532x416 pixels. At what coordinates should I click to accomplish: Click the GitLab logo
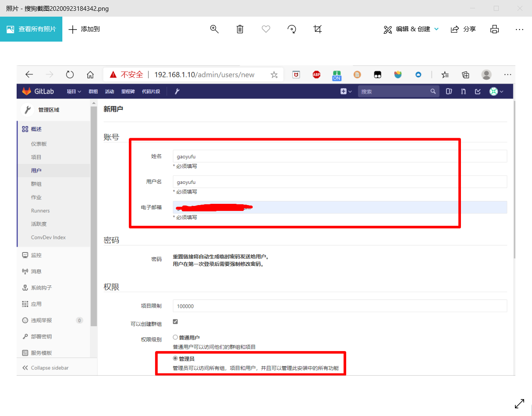click(x=38, y=91)
